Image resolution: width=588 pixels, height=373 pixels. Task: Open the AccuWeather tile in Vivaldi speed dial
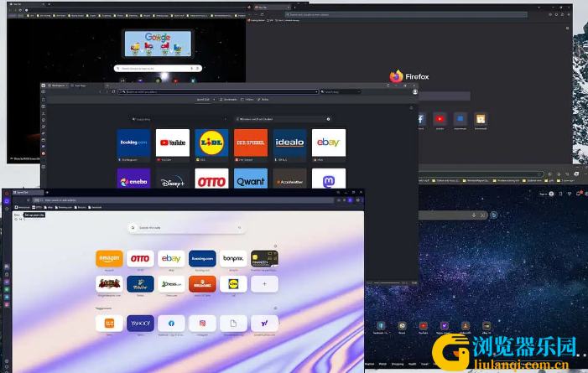tap(289, 179)
